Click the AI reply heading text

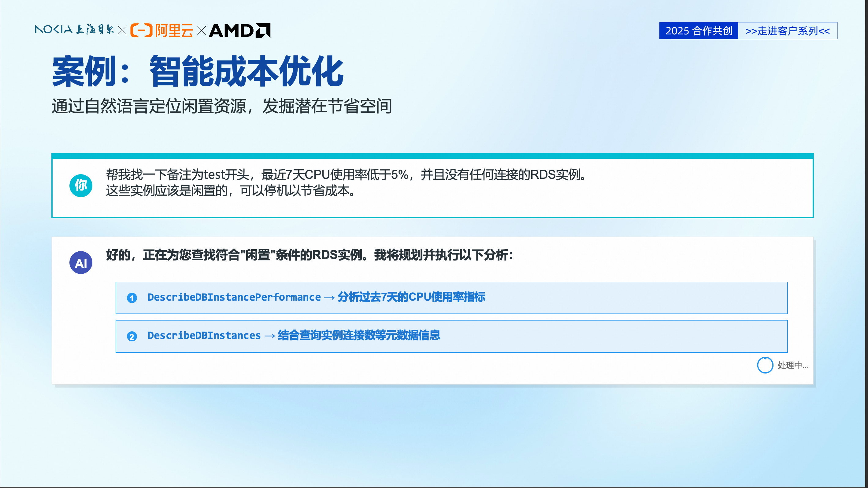[309, 255]
